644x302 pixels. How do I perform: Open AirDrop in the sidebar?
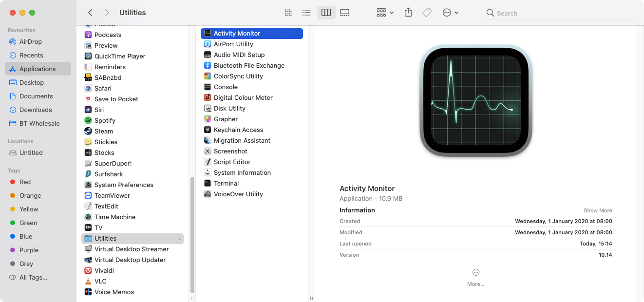pos(38,41)
